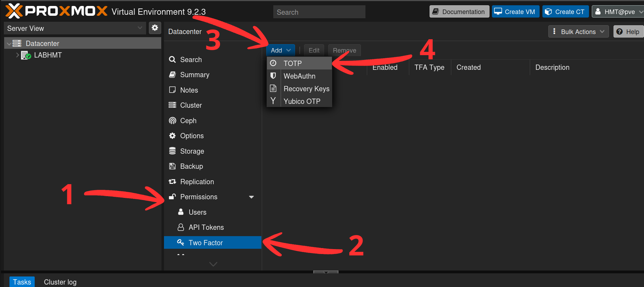The width and height of the screenshot is (644, 287).
Task: Expand the LABHMT node chevron
Action: click(x=18, y=55)
